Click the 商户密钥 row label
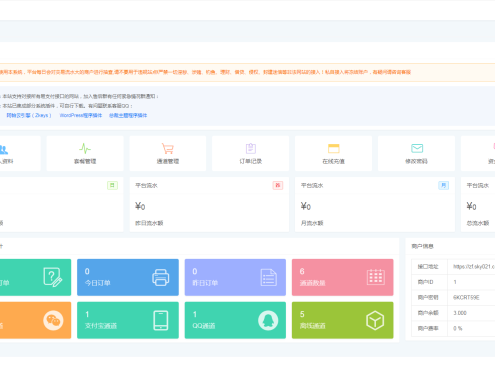 click(428, 297)
